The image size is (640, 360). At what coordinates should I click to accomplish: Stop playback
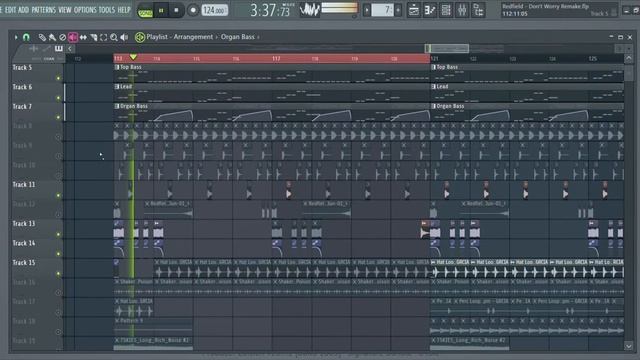(x=176, y=10)
